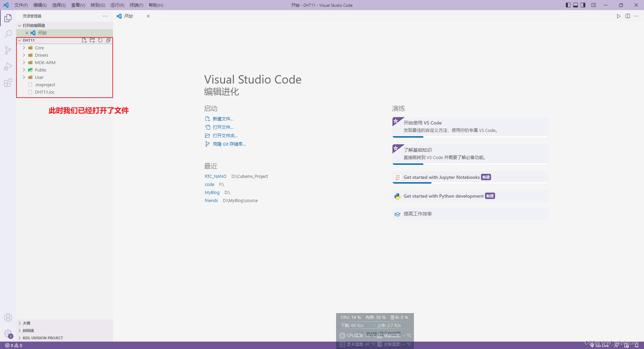
Task: Click the 打开文件夹... link
Action: (225, 136)
